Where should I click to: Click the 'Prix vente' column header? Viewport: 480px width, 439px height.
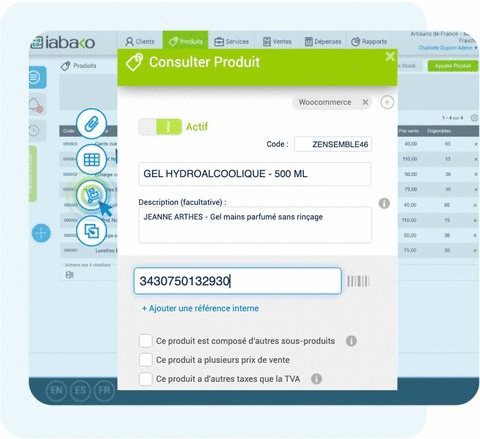tap(409, 131)
